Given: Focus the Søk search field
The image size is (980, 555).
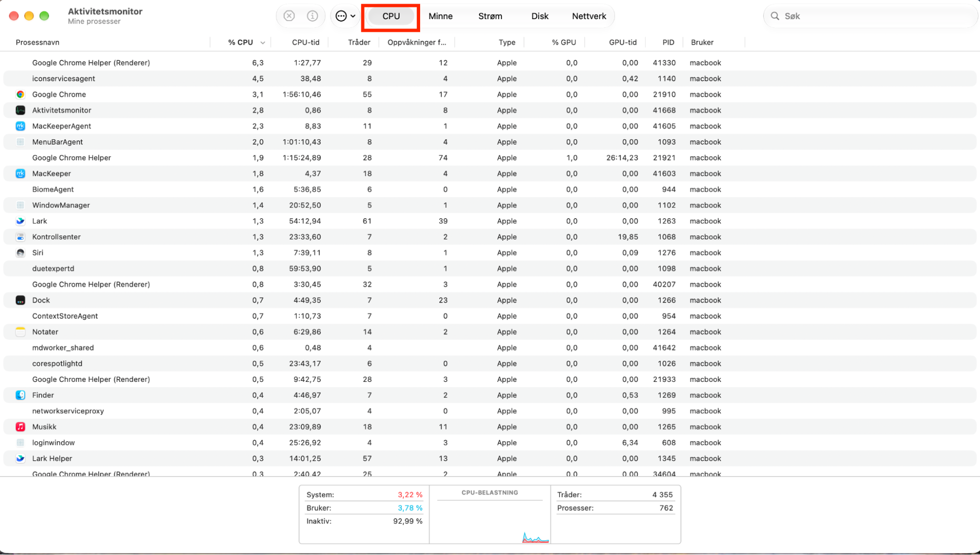Looking at the screenshot, I should (x=870, y=16).
